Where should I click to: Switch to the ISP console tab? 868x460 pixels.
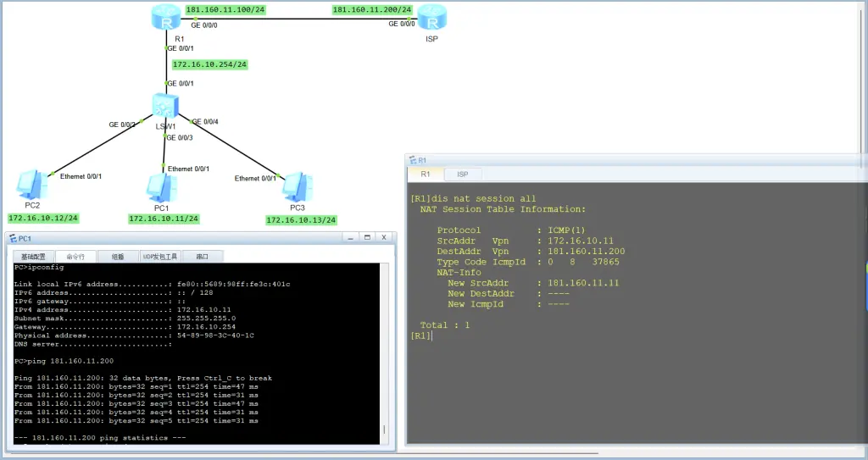(x=463, y=174)
